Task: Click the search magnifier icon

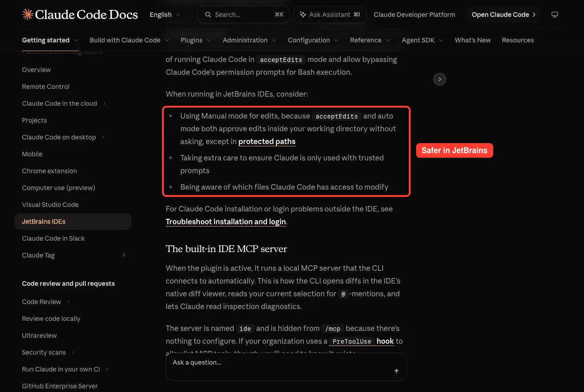Action: click(x=208, y=15)
